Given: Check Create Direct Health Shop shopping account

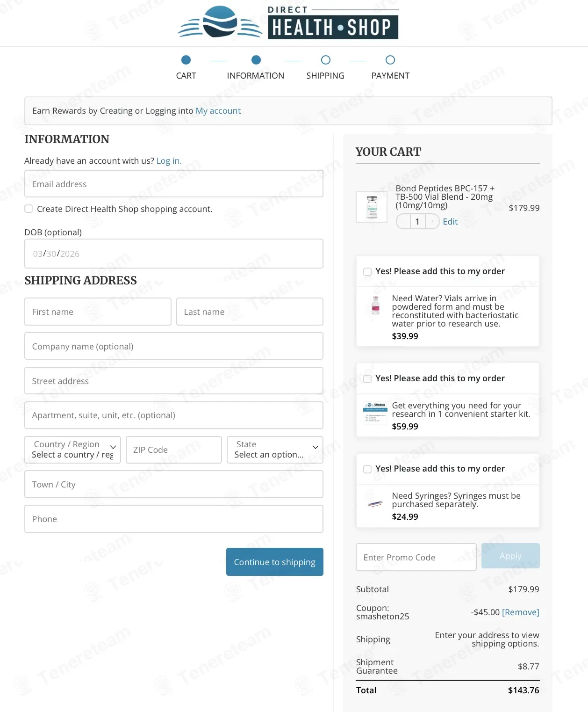Looking at the screenshot, I should coord(29,209).
